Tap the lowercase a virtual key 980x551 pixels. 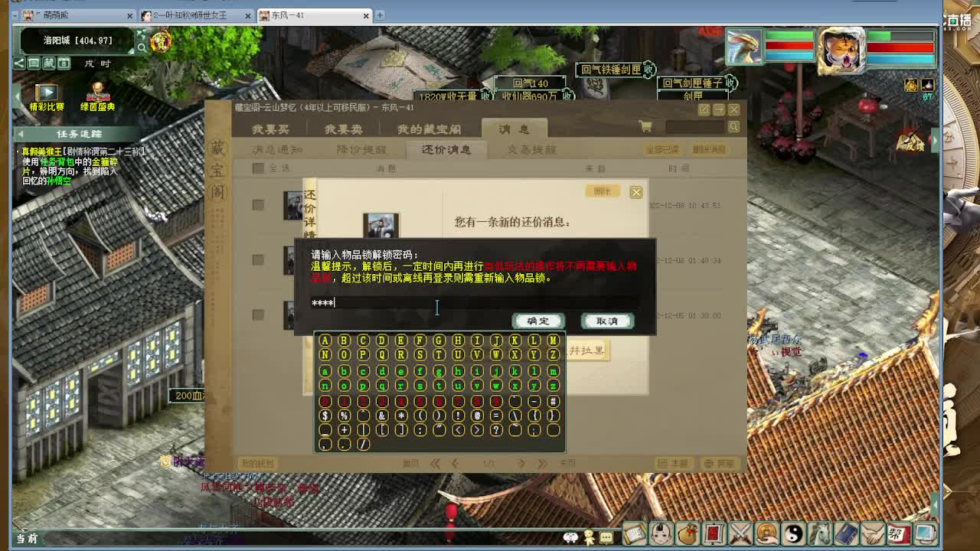pos(325,371)
